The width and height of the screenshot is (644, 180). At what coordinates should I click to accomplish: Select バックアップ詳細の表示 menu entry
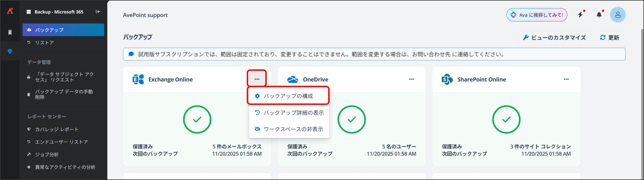[x=289, y=113]
